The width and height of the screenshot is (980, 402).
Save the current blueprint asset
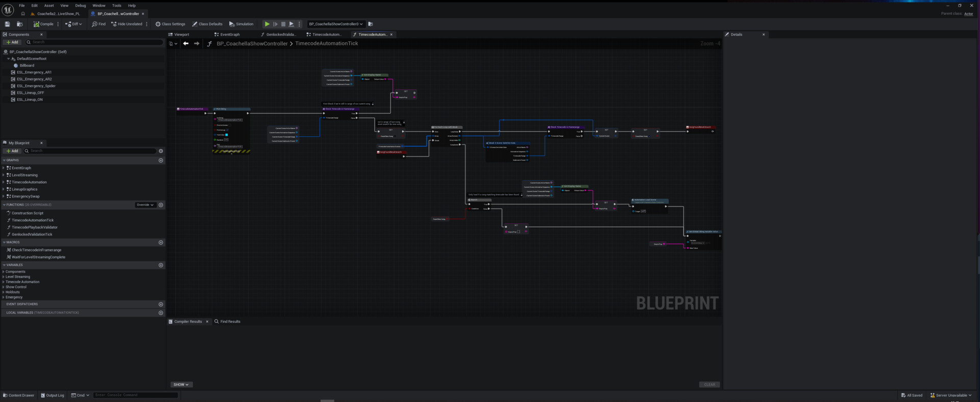(7, 24)
